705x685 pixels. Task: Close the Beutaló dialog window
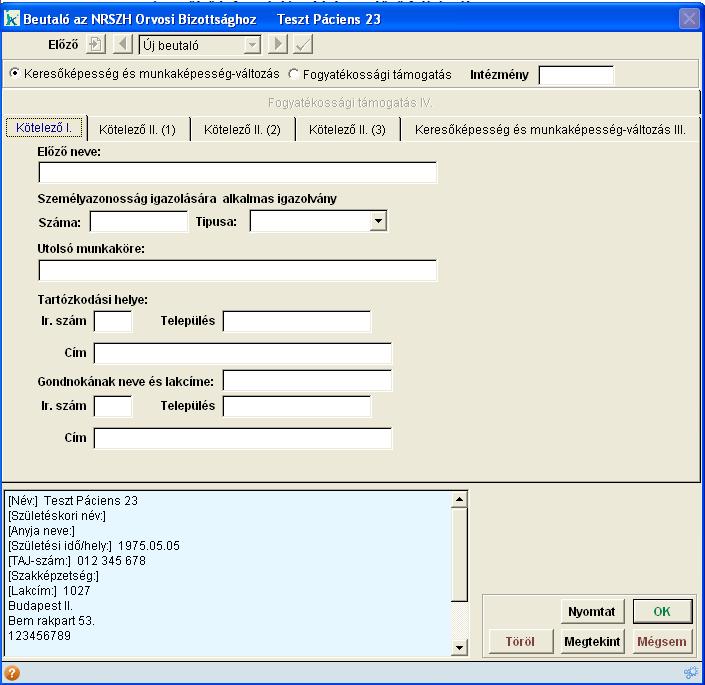point(689,19)
